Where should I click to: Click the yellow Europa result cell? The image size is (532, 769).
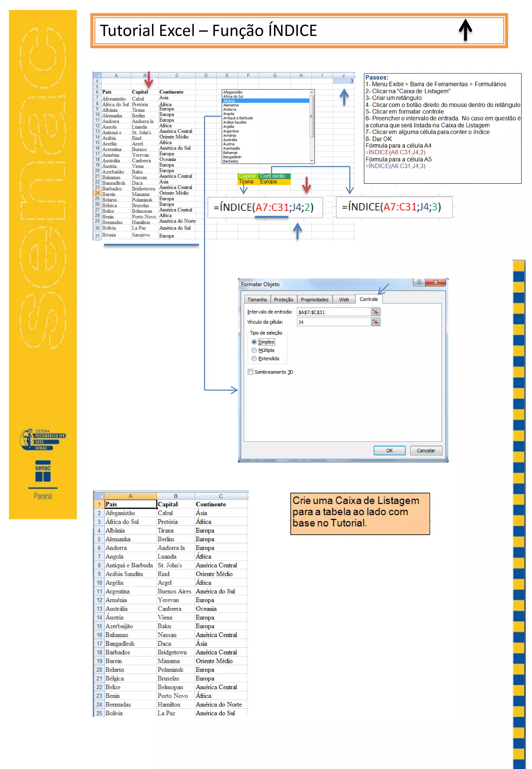pyautogui.click(x=274, y=182)
